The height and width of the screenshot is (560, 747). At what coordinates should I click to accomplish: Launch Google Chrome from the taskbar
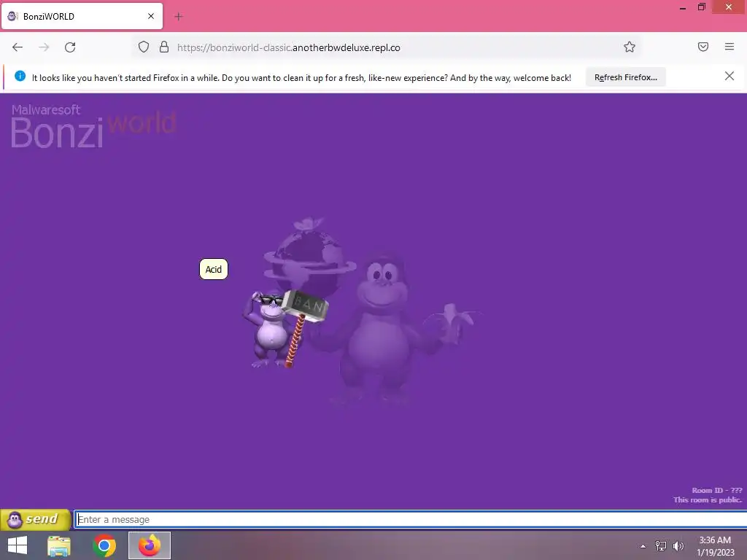tap(104, 545)
